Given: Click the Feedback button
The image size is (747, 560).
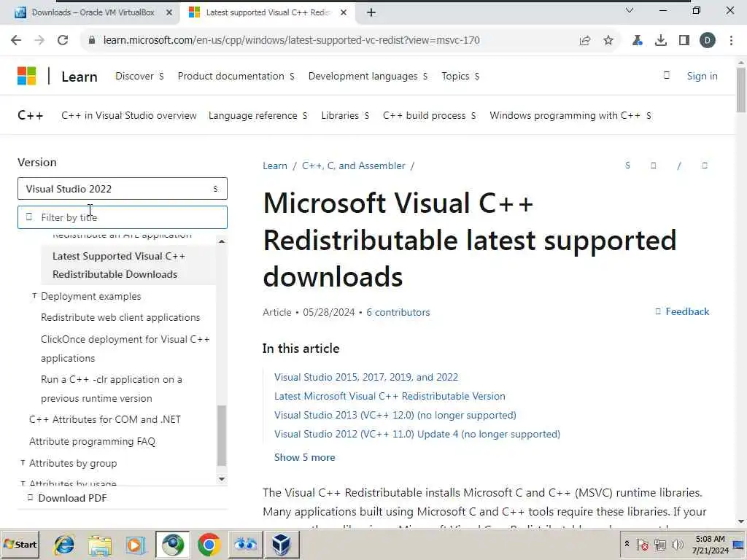Looking at the screenshot, I should [682, 311].
